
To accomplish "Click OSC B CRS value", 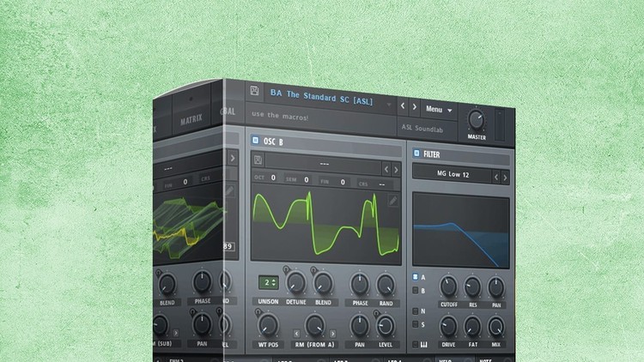I will tap(382, 184).
